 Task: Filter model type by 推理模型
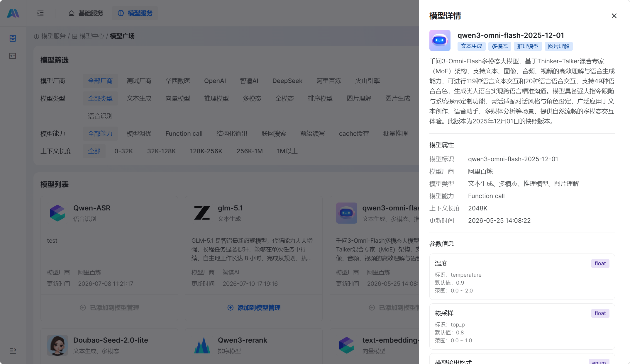click(x=216, y=98)
